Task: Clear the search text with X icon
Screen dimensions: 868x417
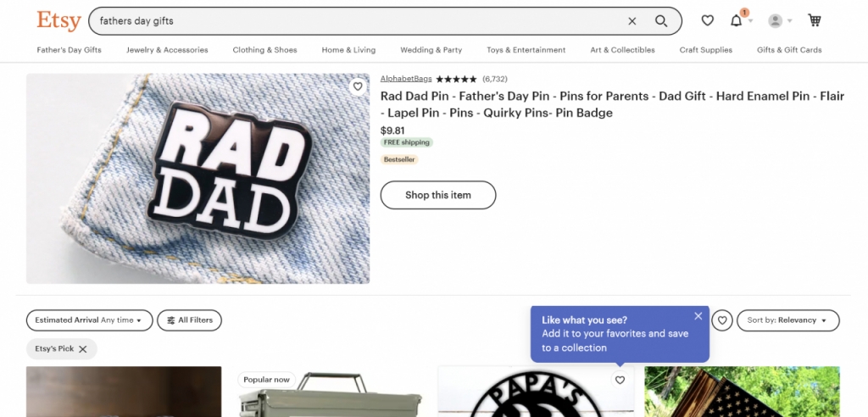Action: tap(632, 21)
